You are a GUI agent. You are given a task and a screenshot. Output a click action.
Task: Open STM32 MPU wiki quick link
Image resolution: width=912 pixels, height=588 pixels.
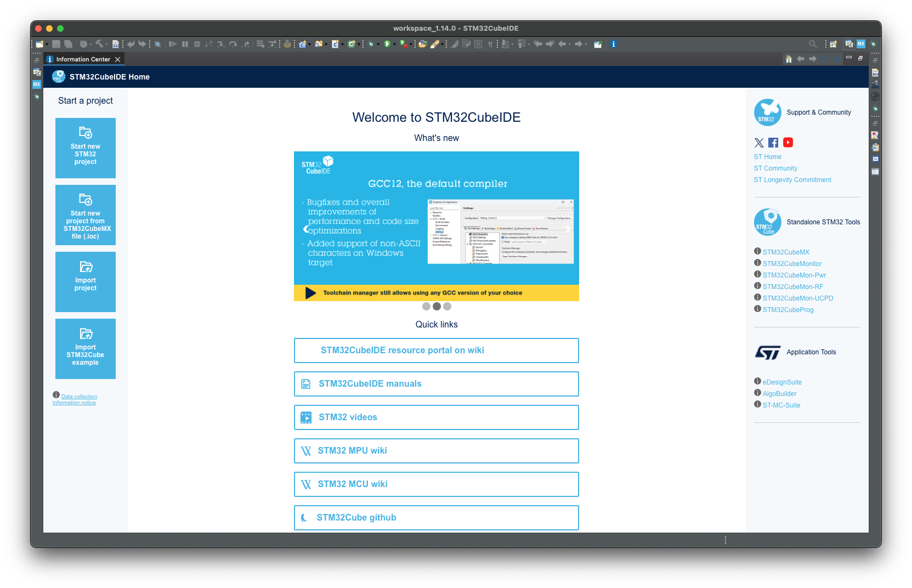437,451
